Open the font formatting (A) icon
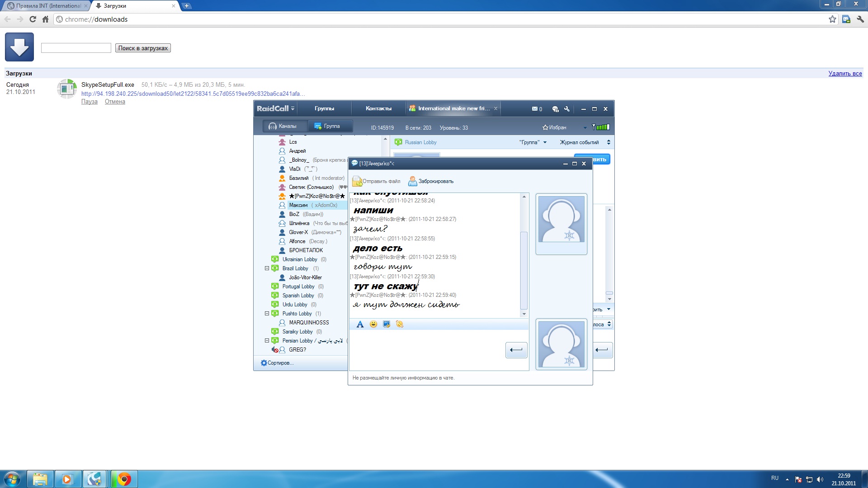This screenshot has height=488, width=868. pyautogui.click(x=360, y=324)
